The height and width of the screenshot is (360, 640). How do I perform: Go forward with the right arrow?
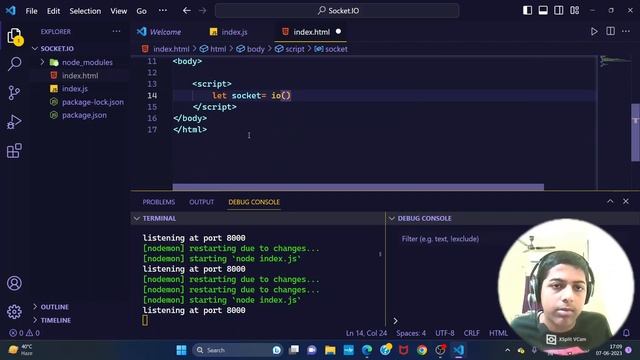pos(202,11)
